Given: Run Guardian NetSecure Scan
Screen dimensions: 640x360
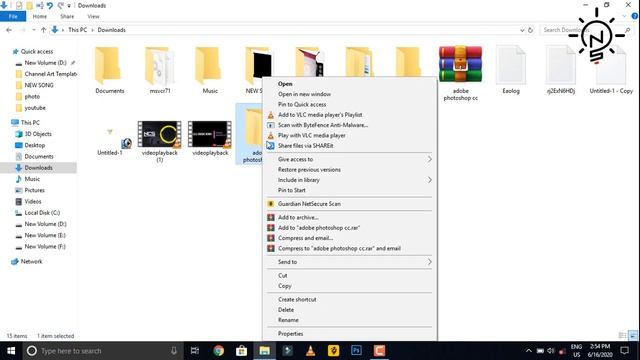Looking at the screenshot, I should [309, 204].
